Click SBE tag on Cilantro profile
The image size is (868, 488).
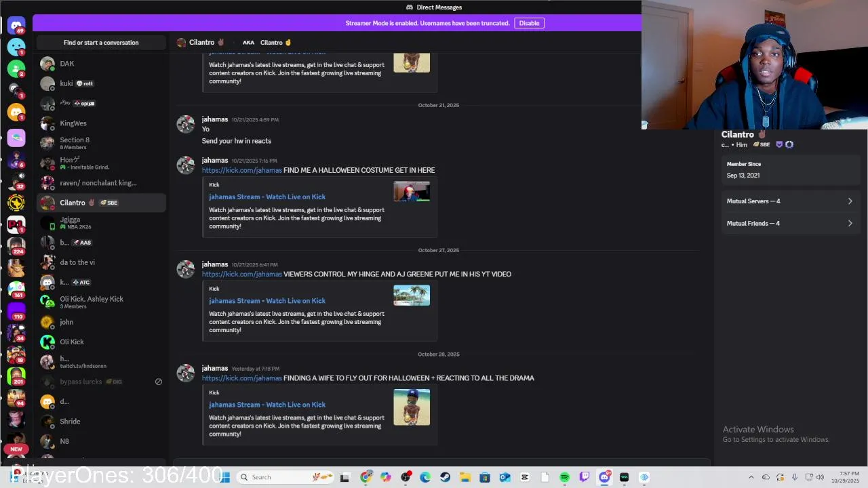click(762, 145)
